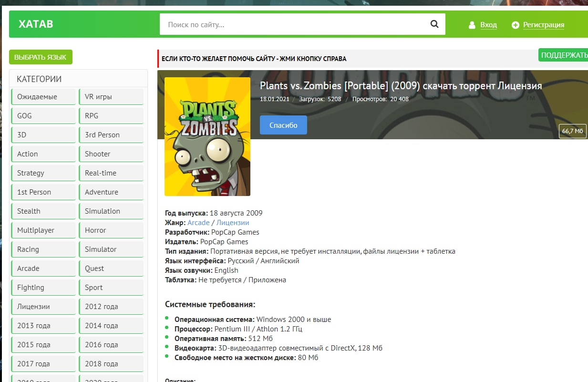Viewport: 588px width, 382px height.
Task: Open the Shooter category
Action: coord(111,154)
